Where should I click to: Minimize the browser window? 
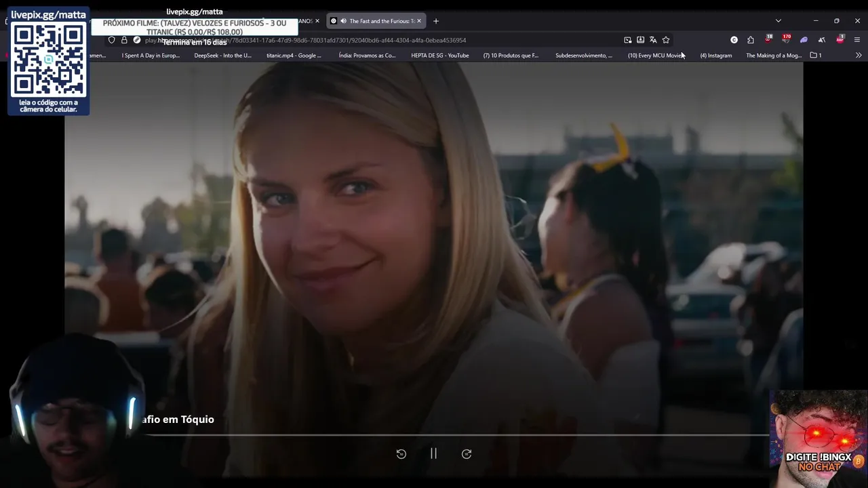tap(816, 21)
